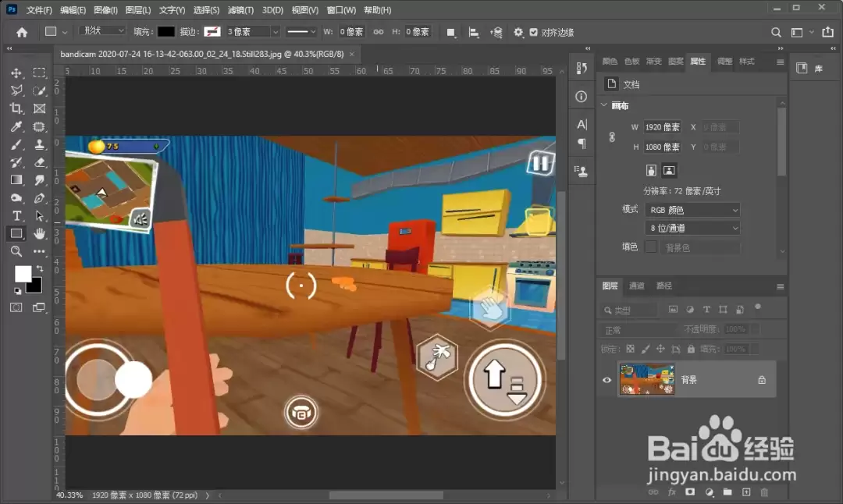Switch to the 通道 tab
The height and width of the screenshot is (504, 843).
[x=637, y=286]
